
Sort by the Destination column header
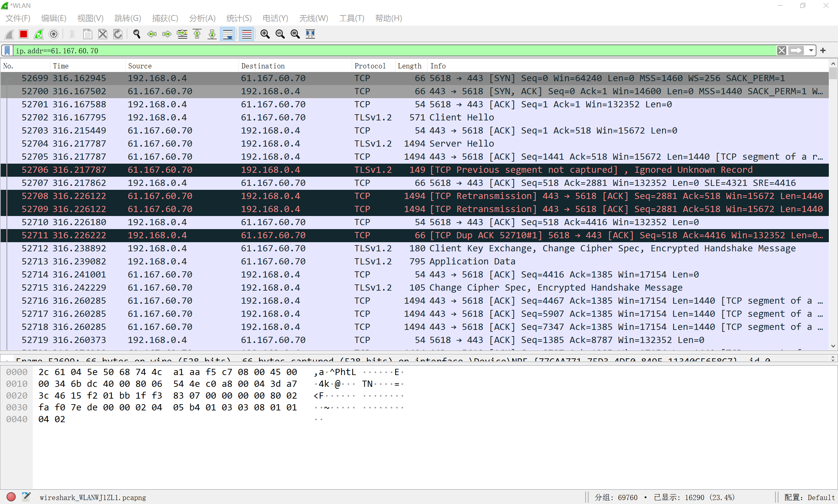[295, 66]
